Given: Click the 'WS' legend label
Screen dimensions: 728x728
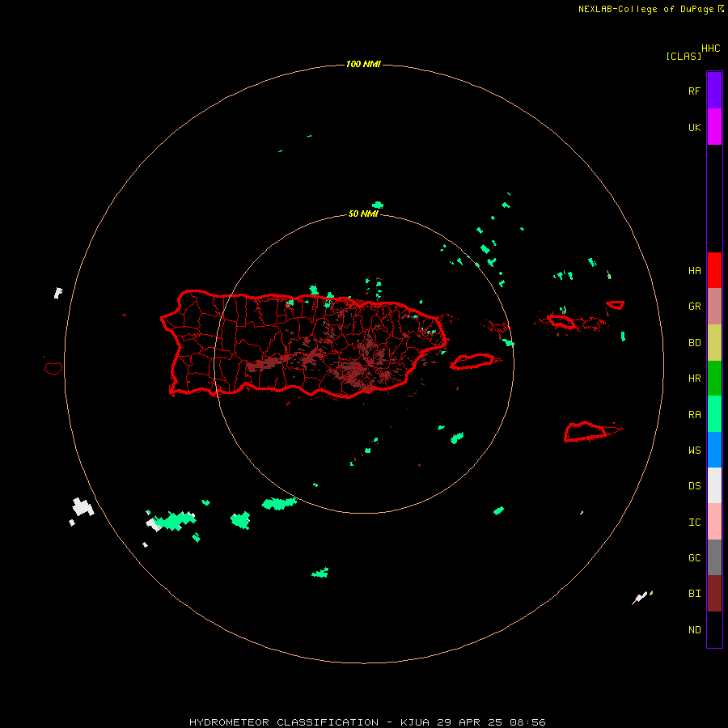Looking at the screenshot, I should [x=694, y=450].
